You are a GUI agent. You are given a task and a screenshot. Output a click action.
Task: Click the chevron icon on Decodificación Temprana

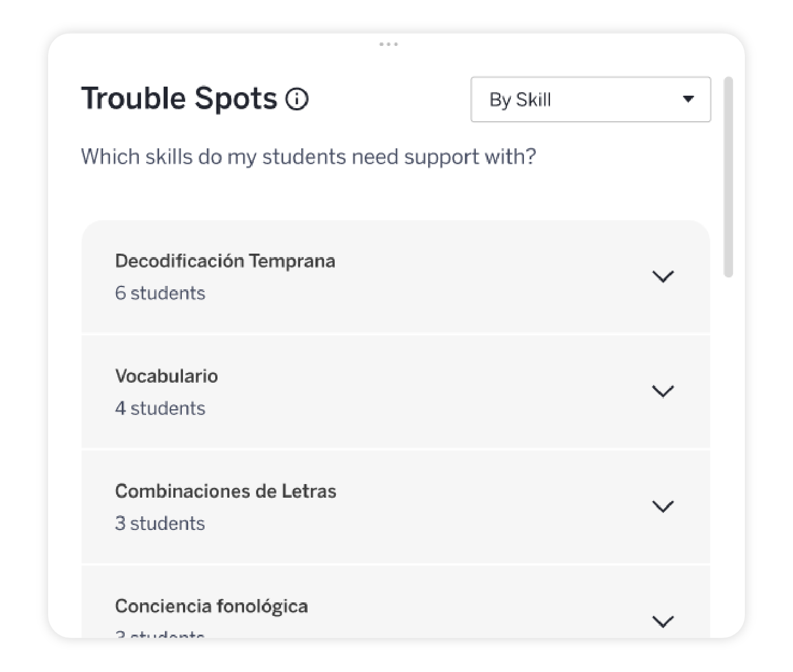click(663, 276)
